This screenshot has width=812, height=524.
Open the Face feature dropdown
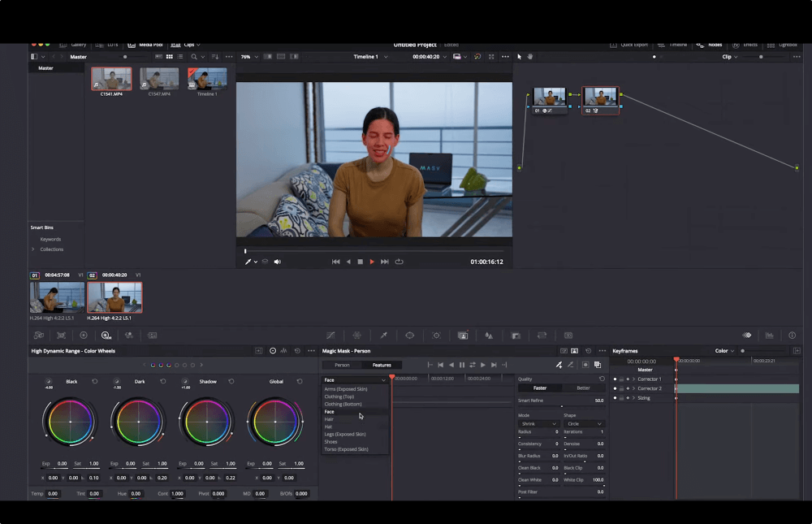pyautogui.click(x=355, y=380)
